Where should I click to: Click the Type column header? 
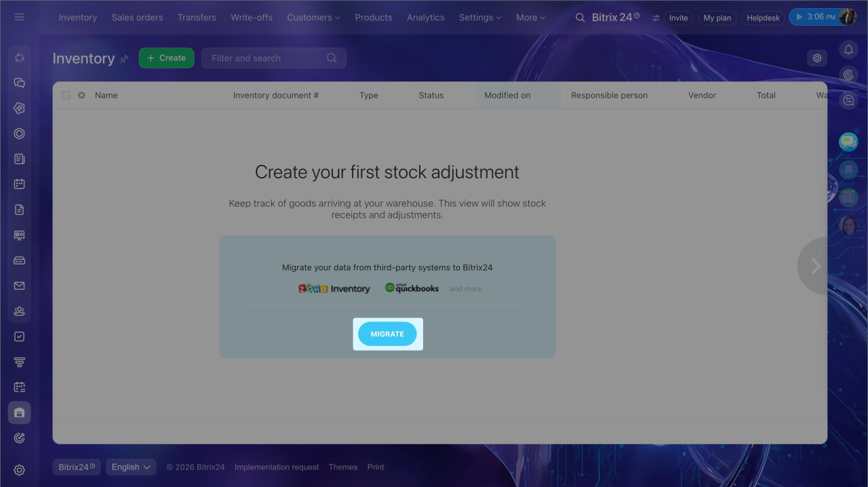369,96
